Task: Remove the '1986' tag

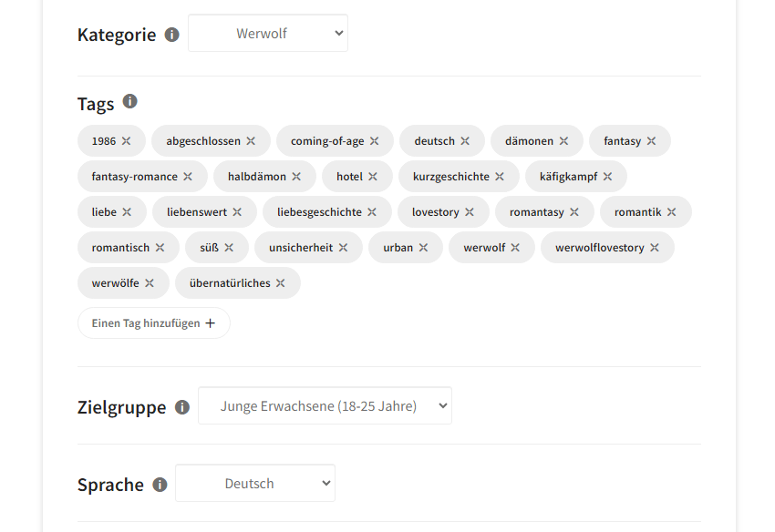Action: (127, 141)
